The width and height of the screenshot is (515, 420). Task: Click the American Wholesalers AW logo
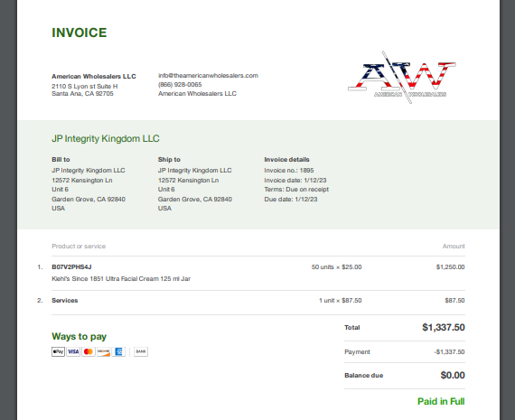coord(402,78)
